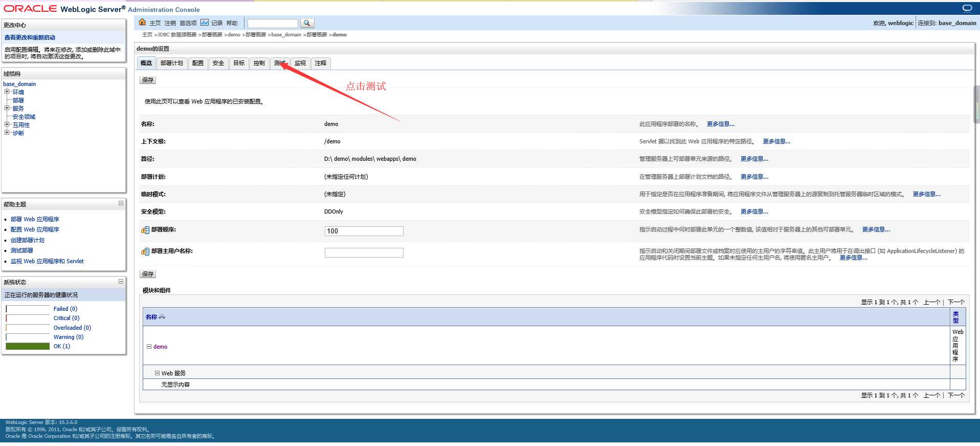This screenshot has width=980, height=446.
Task: Click 更多信息 link in the 名称 row
Action: coord(721,124)
